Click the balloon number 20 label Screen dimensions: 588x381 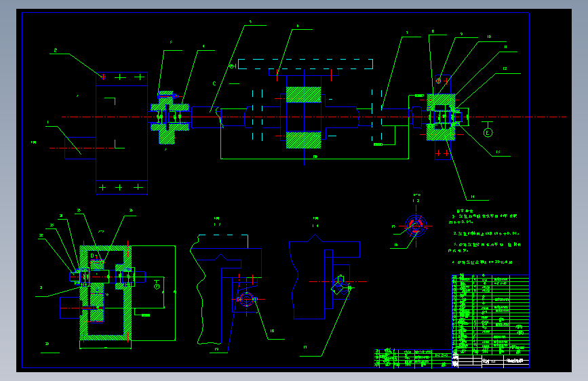(47, 344)
